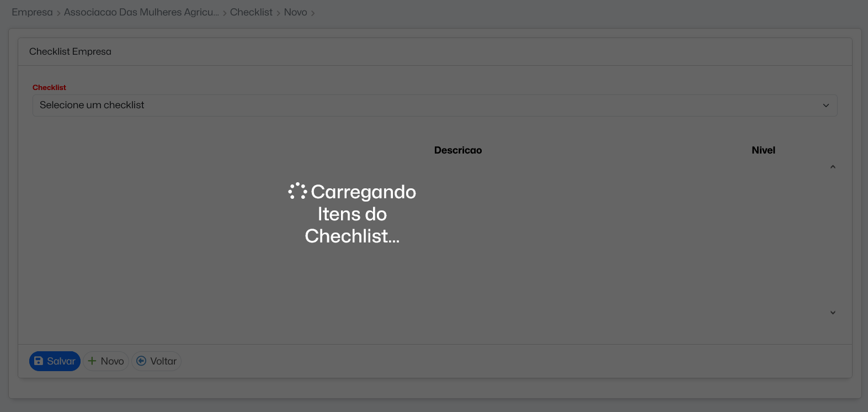Click the scroll down arrow in the table
The height and width of the screenshot is (412, 868).
click(833, 313)
